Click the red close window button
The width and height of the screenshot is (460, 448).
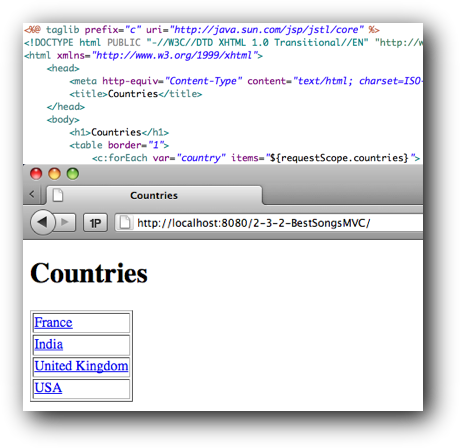pyautogui.click(x=36, y=174)
